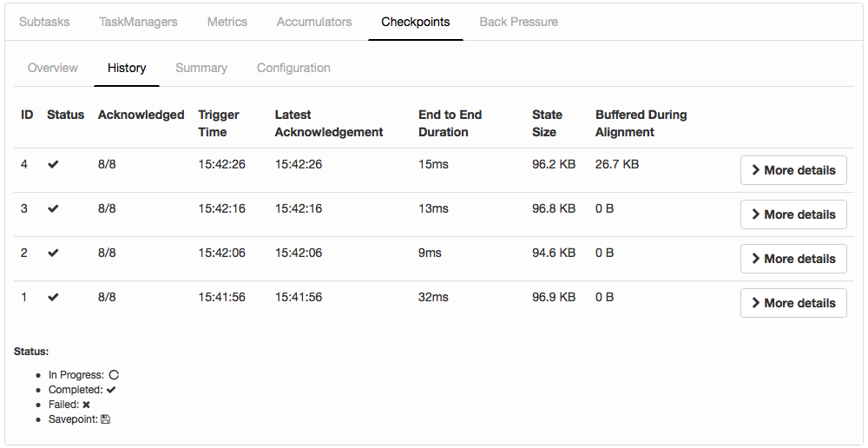Click the completed checkmark for checkpoint 1
868x448 pixels.
tap(53, 297)
